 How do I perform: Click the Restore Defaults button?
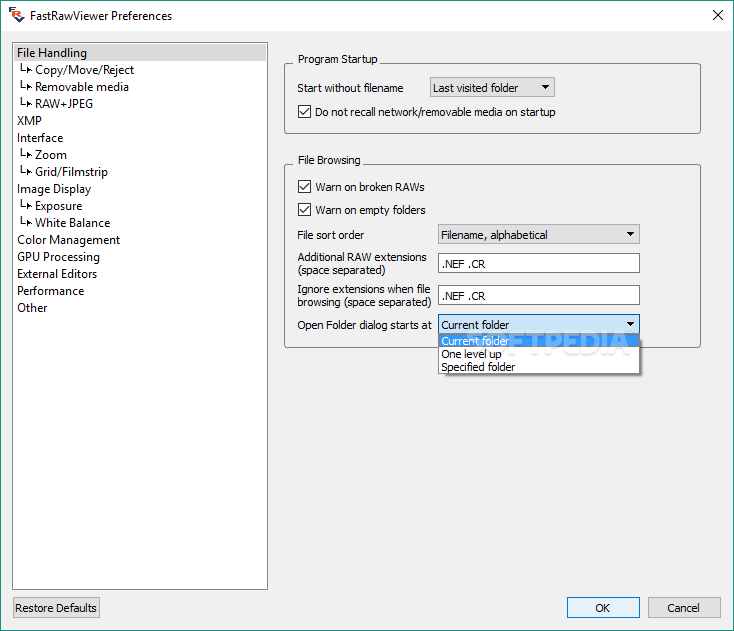(x=56, y=608)
